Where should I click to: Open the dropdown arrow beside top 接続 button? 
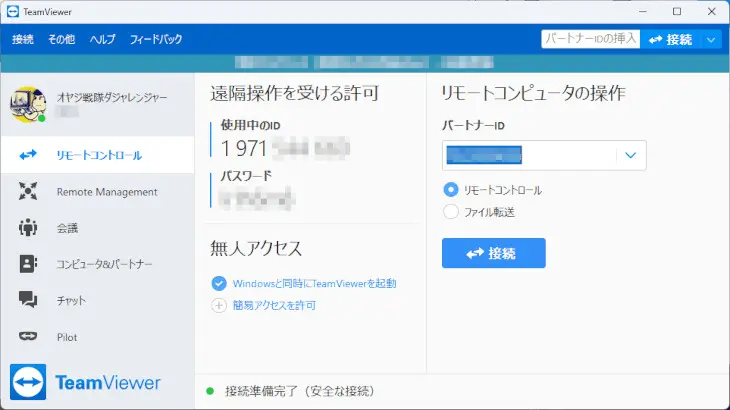point(711,40)
